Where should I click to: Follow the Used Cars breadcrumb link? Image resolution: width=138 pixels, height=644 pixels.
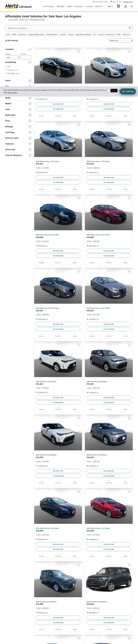(x=24, y=19)
